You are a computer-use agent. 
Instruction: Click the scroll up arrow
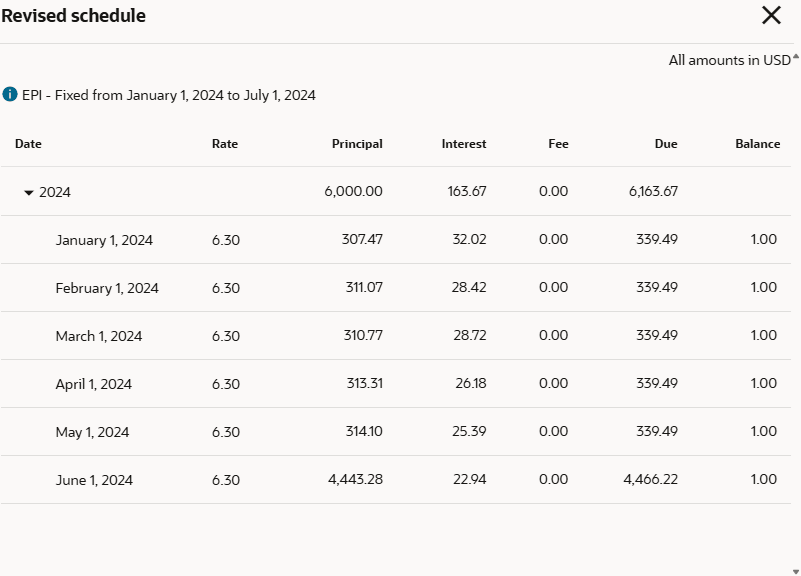[x=796, y=57]
